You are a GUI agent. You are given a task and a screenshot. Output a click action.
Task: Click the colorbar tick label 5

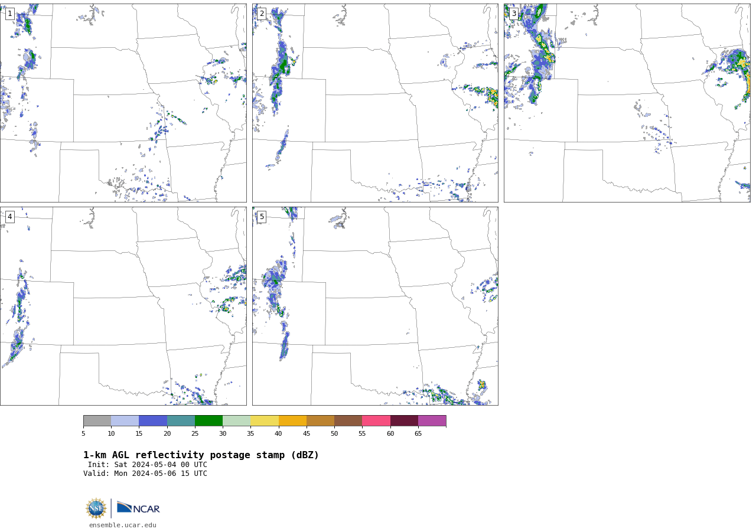[x=83, y=434]
